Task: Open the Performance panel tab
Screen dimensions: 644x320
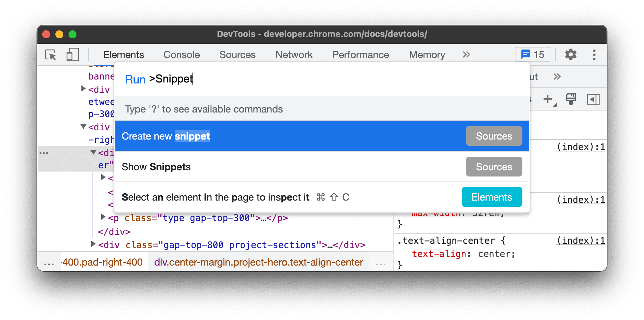Action: point(361,55)
